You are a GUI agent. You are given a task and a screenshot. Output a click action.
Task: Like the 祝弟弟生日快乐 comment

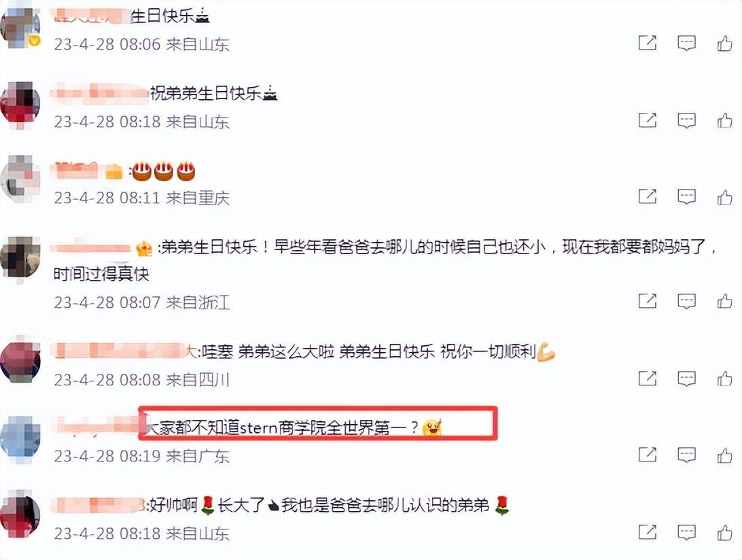click(x=724, y=121)
